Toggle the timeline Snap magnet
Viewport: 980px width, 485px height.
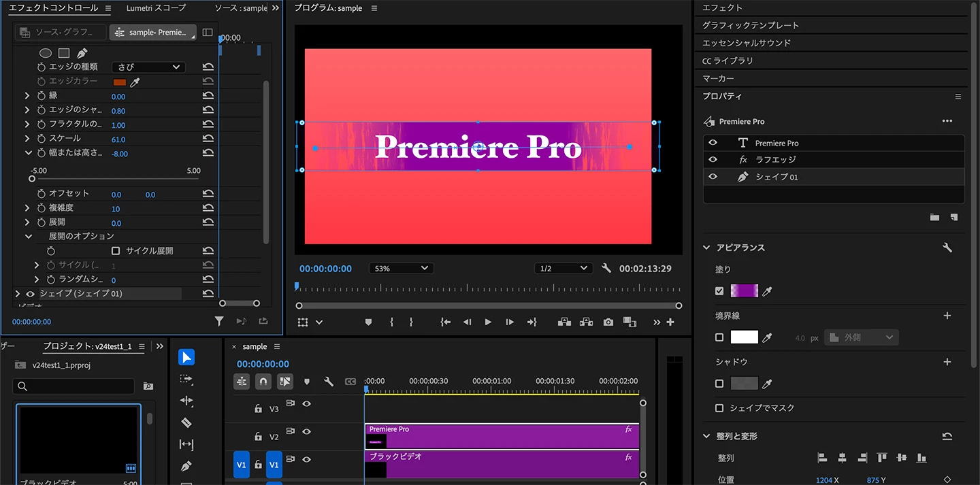(263, 382)
